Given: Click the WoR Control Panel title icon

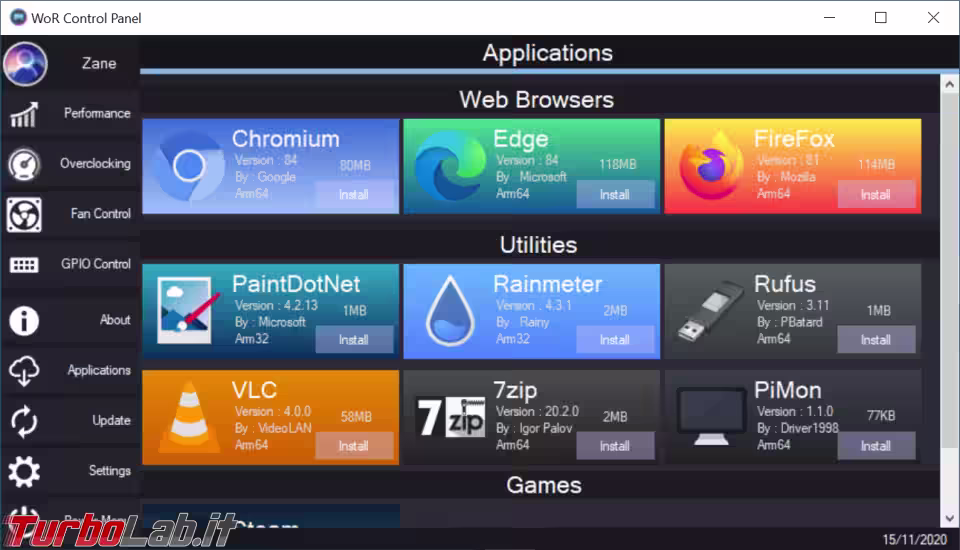Looking at the screenshot, I should (18, 17).
